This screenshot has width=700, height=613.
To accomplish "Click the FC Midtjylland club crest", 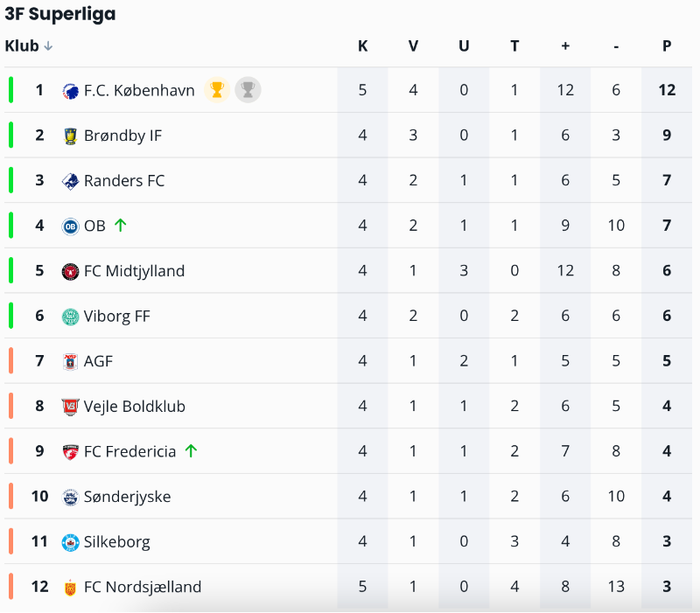I will coord(71,271).
